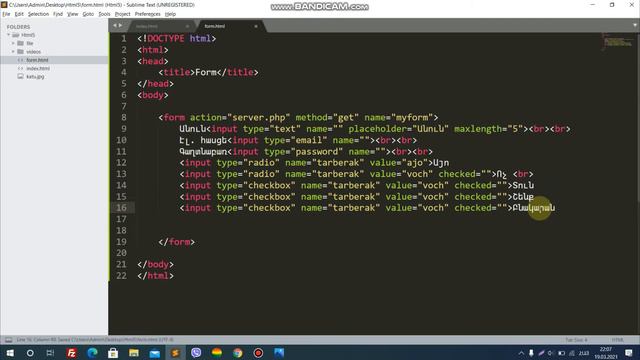This screenshot has width=640, height=360.
Task: Click 'Form' text inside title tag
Action: click(x=206, y=73)
